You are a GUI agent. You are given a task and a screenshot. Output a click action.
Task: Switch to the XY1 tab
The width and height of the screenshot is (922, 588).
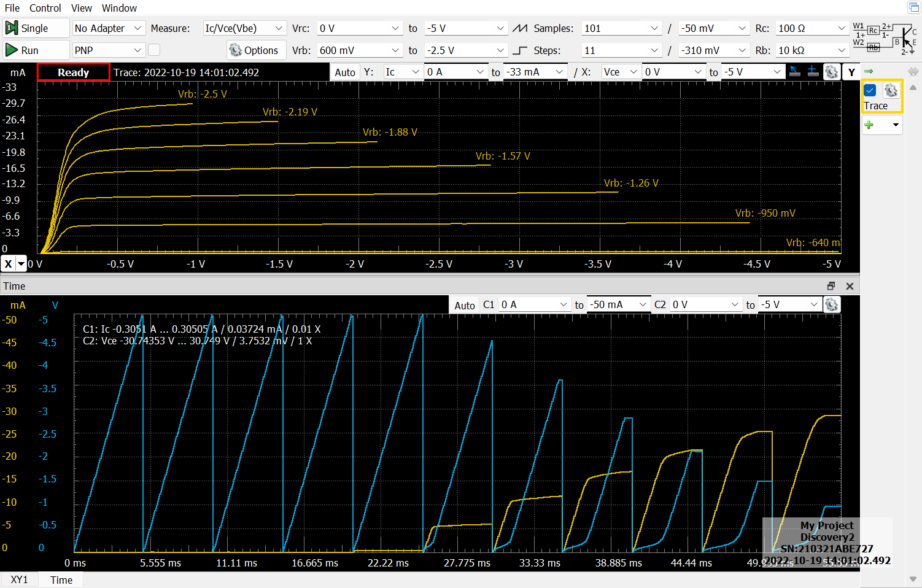tap(19, 579)
